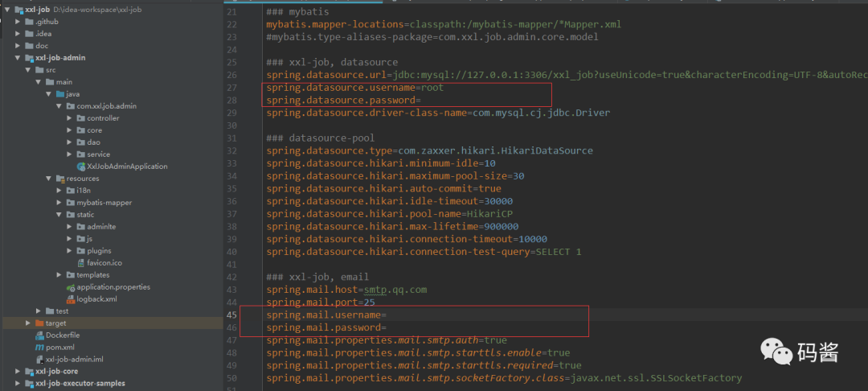This screenshot has width=868, height=391.
Task: Click 'spring.datasource.type' HikariDataSource line
Action: click(x=429, y=150)
